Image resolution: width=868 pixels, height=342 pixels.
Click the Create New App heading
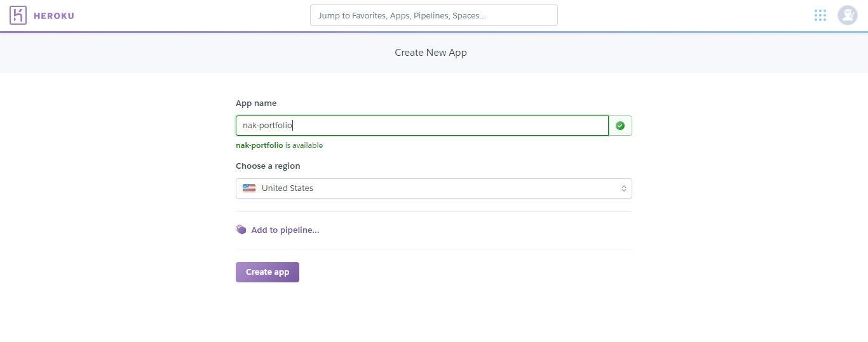(431, 53)
